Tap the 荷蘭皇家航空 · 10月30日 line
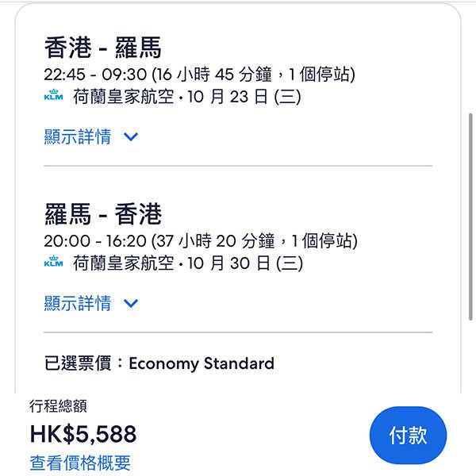The height and width of the screenshot is (476, 476). (x=187, y=263)
